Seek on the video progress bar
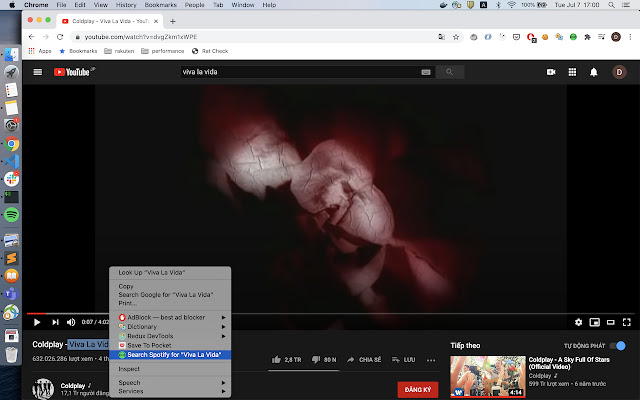 click(329, 313)
